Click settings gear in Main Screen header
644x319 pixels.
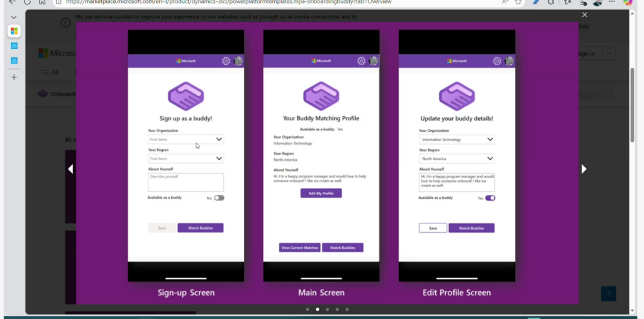point(361,61)
